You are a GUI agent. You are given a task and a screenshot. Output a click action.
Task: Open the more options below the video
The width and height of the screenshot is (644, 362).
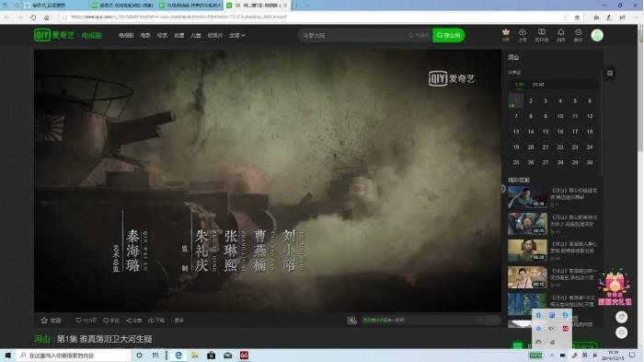pos(178,320)
